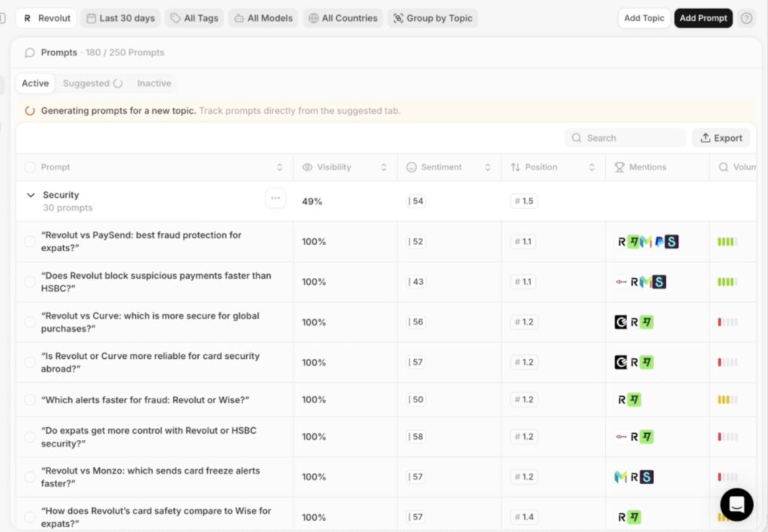Click the Position sort arrows icon
768x532 pixels.
pyautogui.click(x=515, y=167)
